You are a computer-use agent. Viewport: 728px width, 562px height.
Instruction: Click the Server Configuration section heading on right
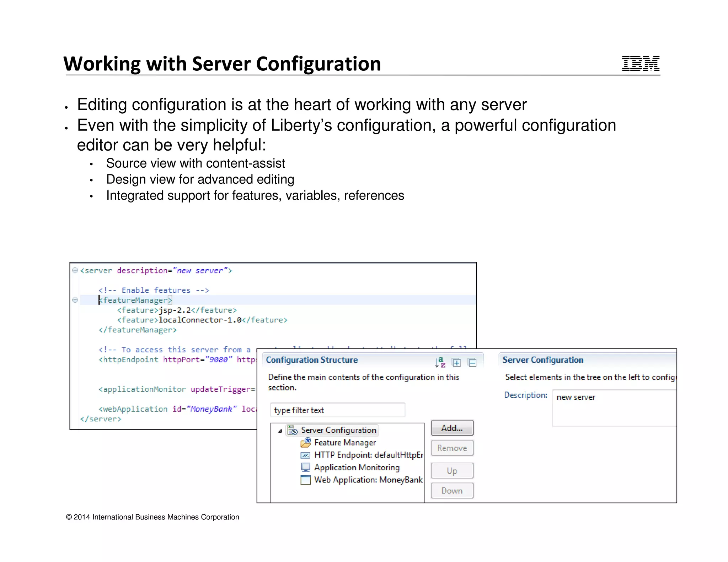tap(543, 360)
